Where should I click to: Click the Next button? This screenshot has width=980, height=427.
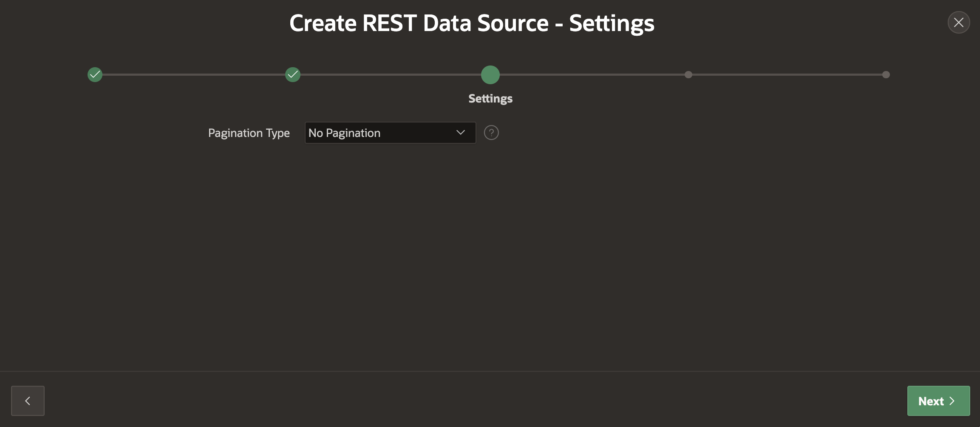(x=938, y=401)
